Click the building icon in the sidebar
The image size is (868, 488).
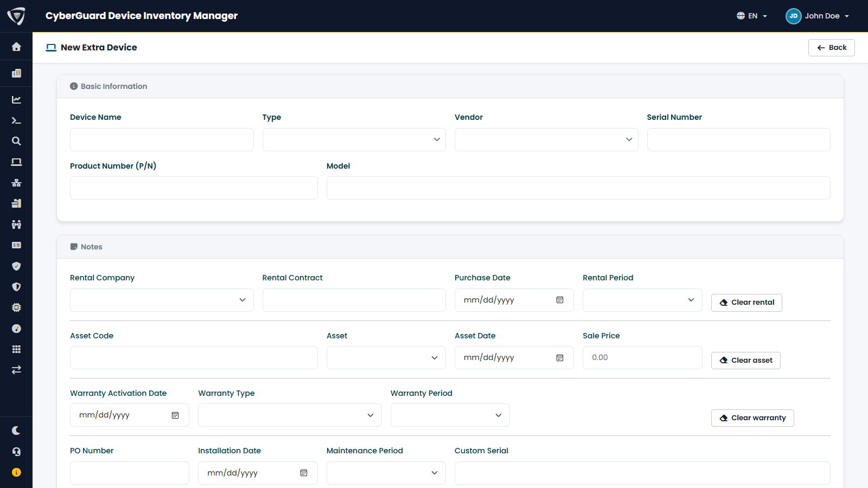(x=16, y=73)
